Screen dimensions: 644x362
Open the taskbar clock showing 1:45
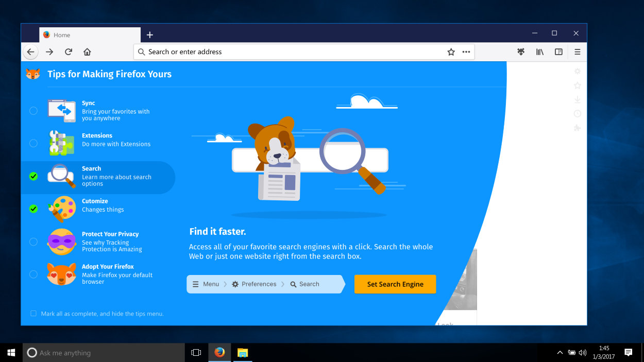coord(604,353)
